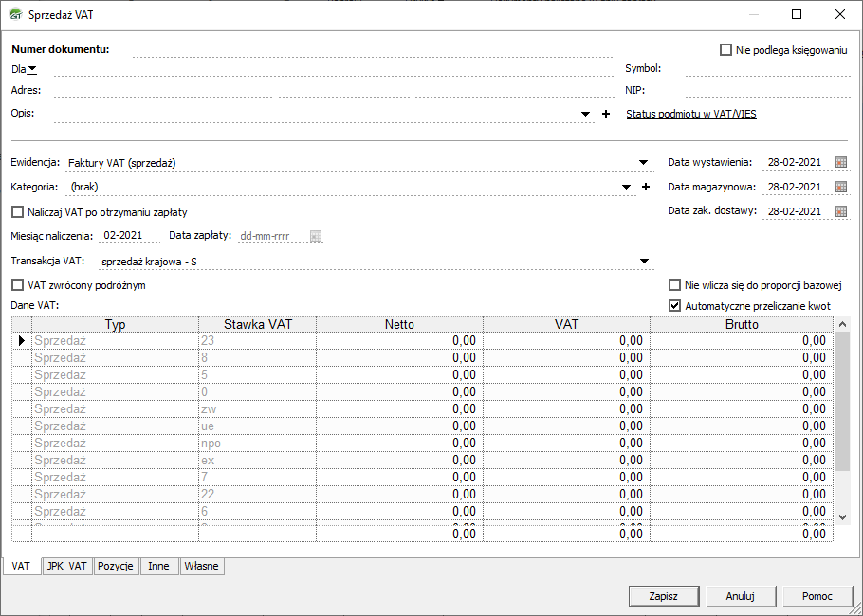Screen dimensions: 863x616
Task: Click Netto cell in rate 23 row
Action: tap(399, 341)
